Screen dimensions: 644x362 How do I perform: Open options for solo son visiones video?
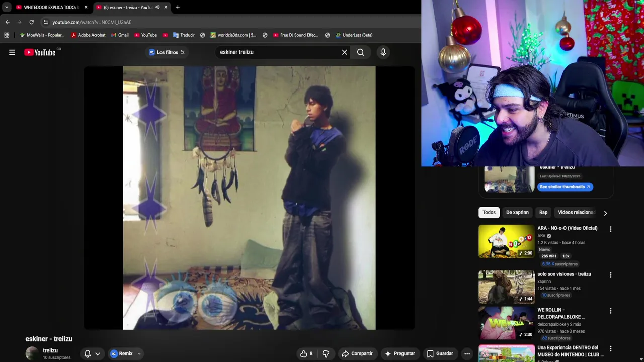click(611, 275)
